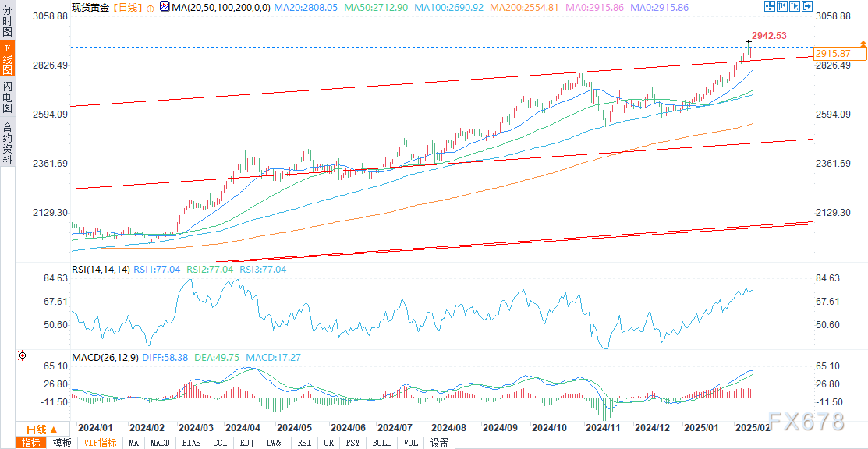
Task: Toggle the BOLL indicator
Action: coord(381,443)
